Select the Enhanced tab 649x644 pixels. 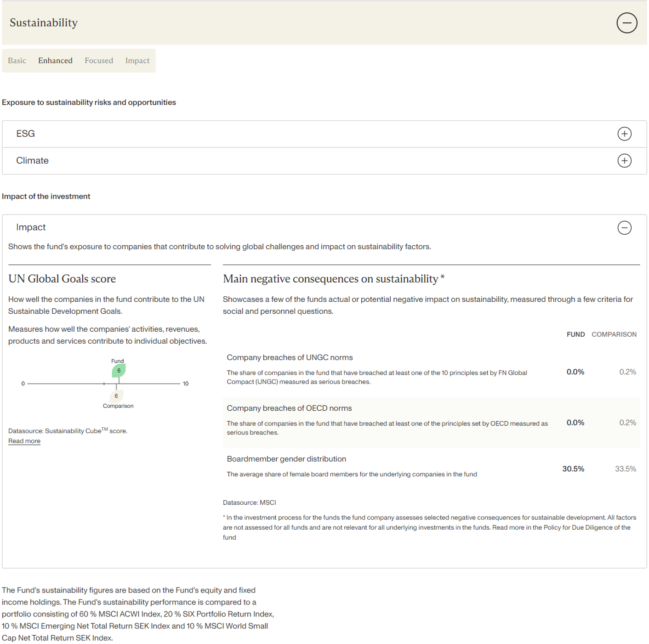[x=55, y=61]
